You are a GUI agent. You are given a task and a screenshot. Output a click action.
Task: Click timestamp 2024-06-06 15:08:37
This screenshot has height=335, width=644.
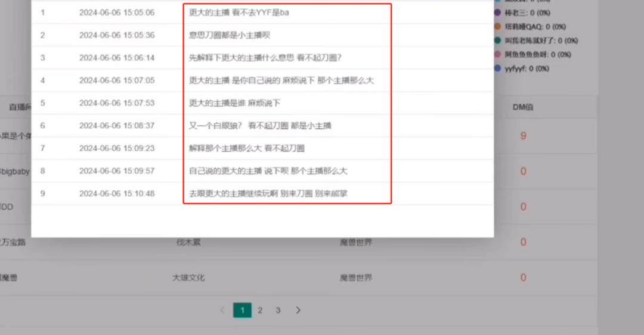coord(117,126)
